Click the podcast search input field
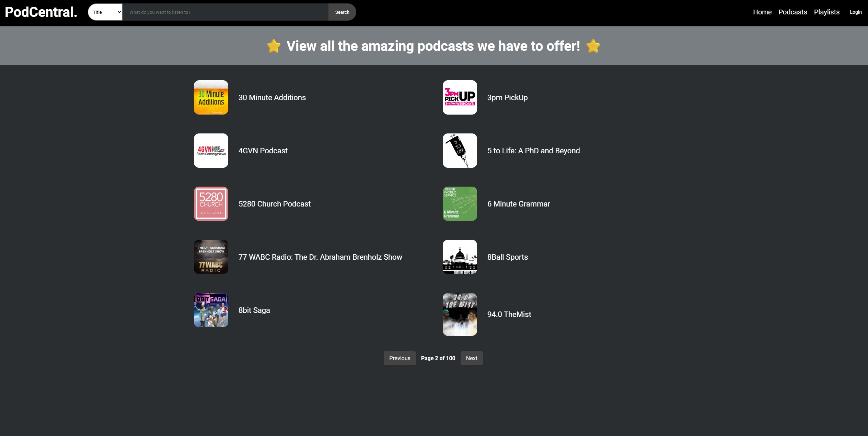The height and width of the screenshot is (436, 868). click(225, 12)
